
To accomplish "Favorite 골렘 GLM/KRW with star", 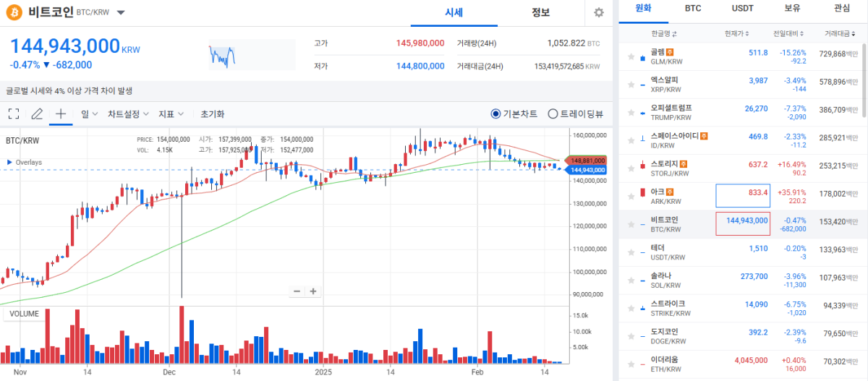I will point(631,57).
